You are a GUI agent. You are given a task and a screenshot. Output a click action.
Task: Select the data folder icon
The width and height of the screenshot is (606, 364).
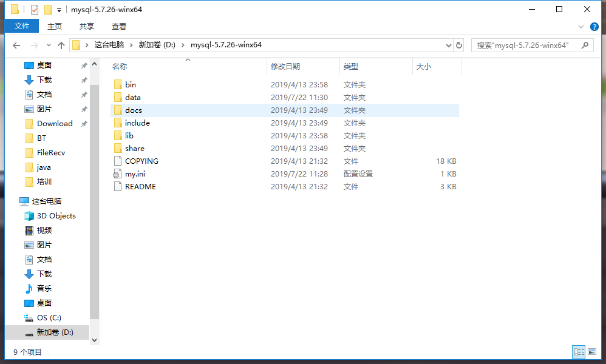click(x=118, y=97)
